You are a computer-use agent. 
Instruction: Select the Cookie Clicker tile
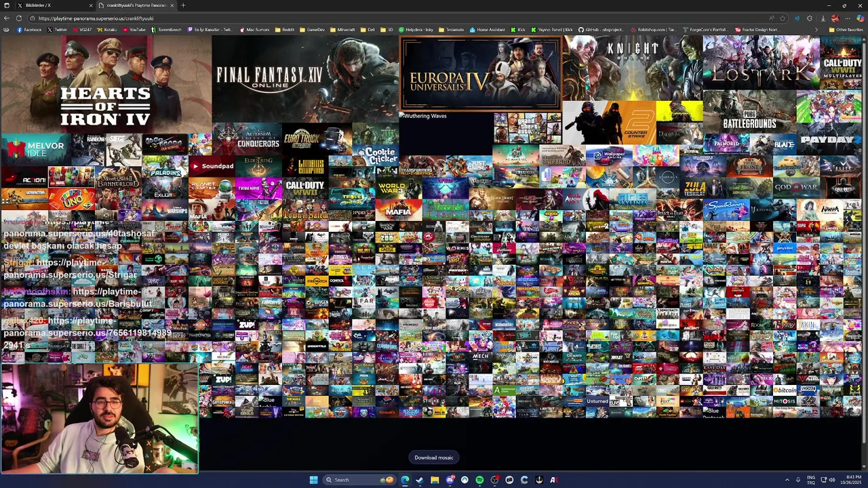[x=376, y=155]
